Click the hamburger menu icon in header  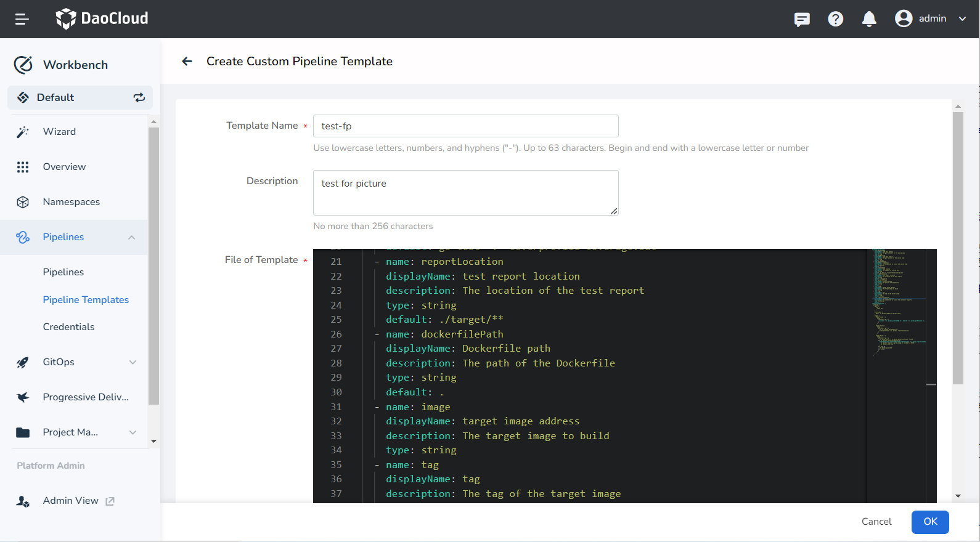(x=22, y=19)
